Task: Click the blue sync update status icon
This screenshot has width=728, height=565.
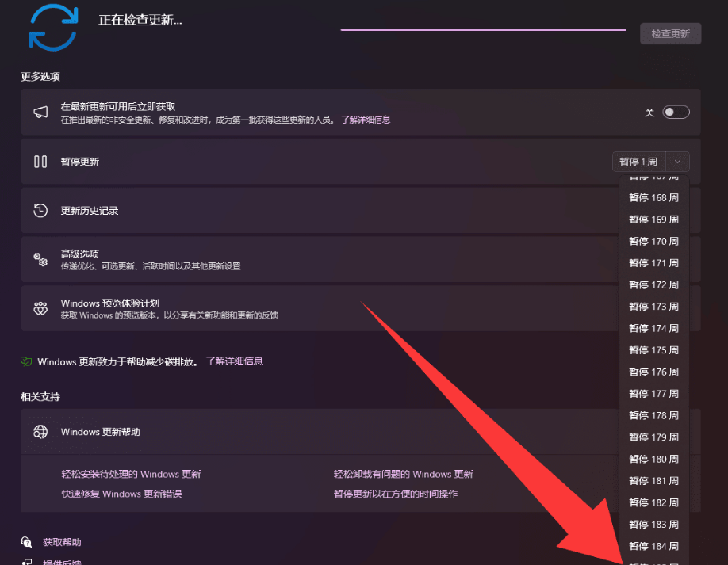Action: click(52, 27)
